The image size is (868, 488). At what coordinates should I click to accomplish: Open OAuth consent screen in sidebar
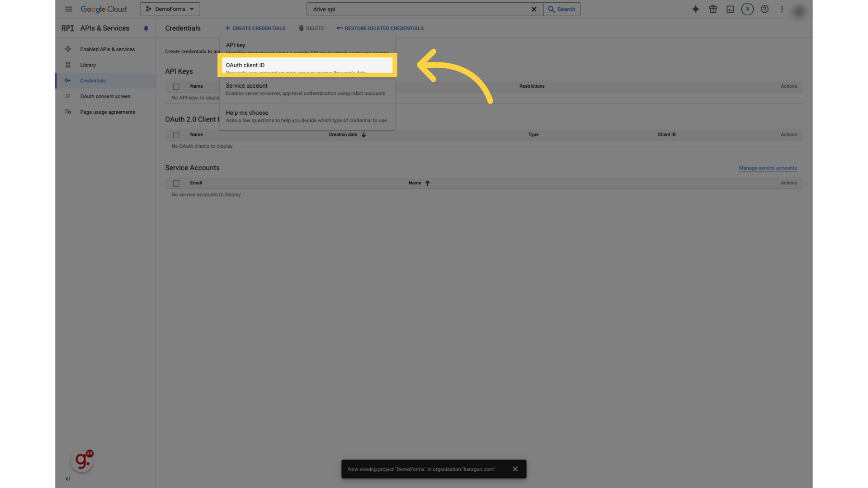tap(105, 96)
